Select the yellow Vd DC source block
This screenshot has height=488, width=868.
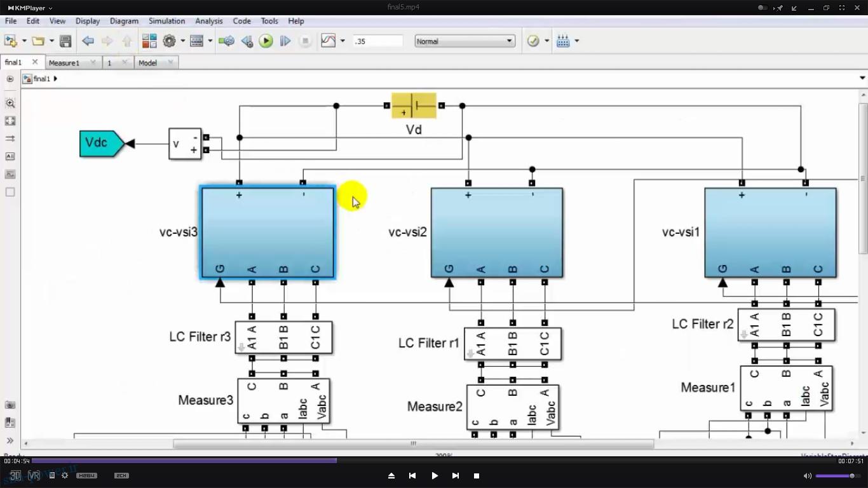tap(414, 105)
